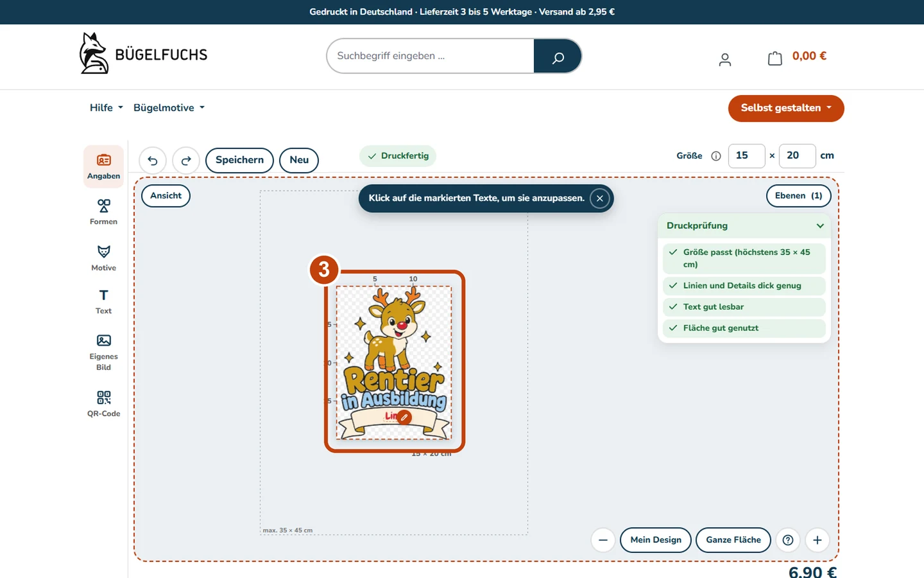Open the Hilfe dropdown menu
This screenshot has height=578, width=924.
(x=107, y=108)
